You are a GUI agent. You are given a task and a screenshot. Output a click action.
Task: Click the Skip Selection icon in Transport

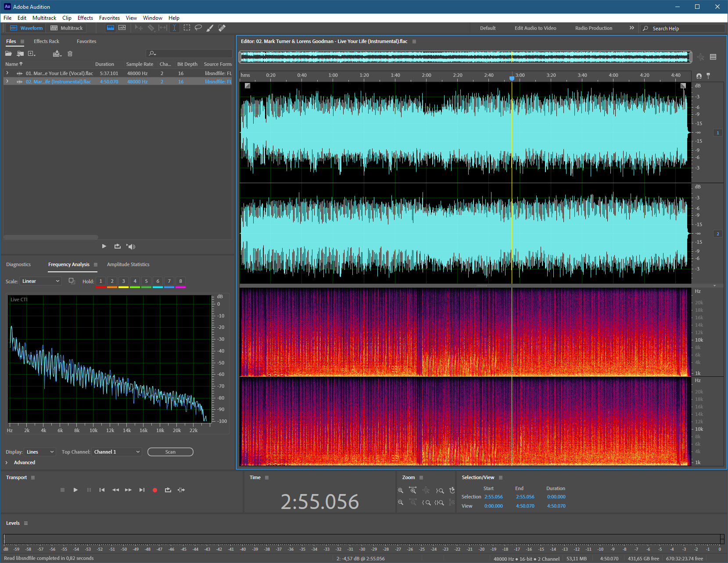click(x=181, y=490)
